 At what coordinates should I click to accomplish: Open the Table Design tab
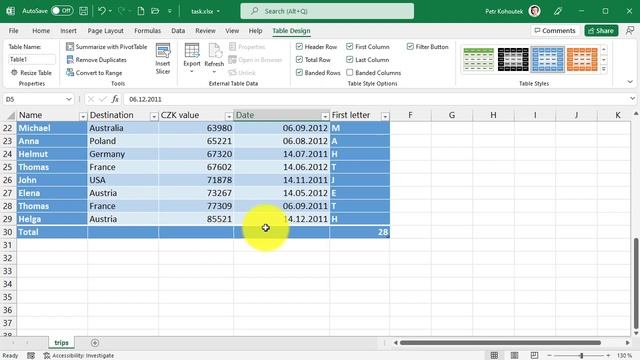point(291,31)
